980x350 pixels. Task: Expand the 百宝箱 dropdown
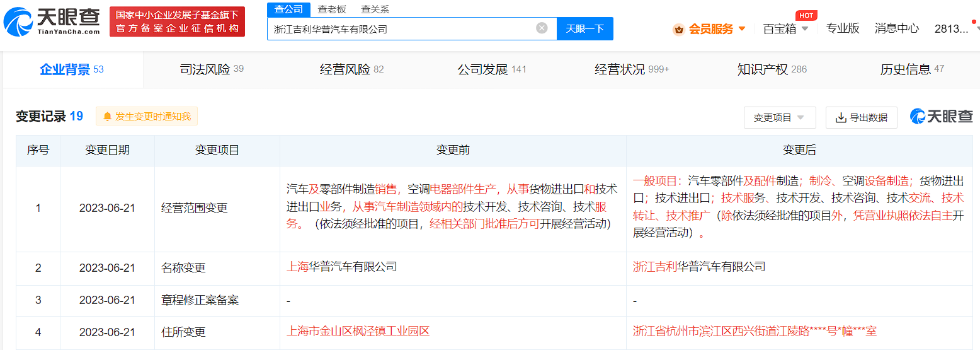click(805, 29)
